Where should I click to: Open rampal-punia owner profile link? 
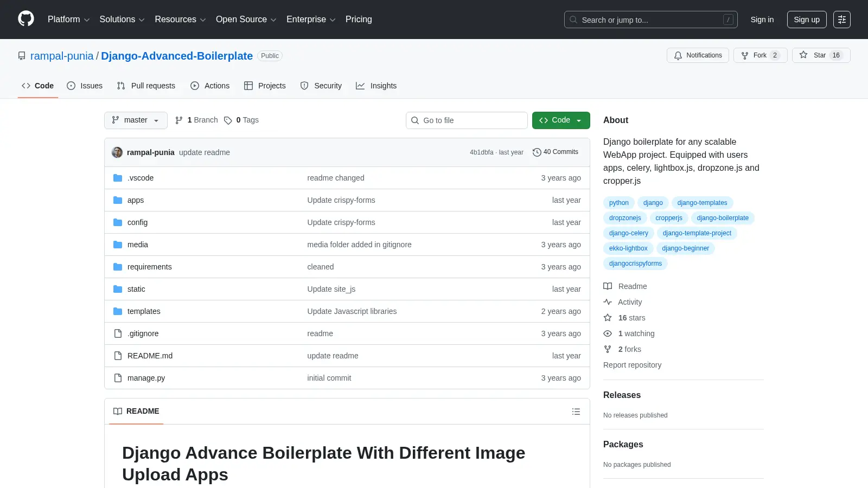point(62,56)
